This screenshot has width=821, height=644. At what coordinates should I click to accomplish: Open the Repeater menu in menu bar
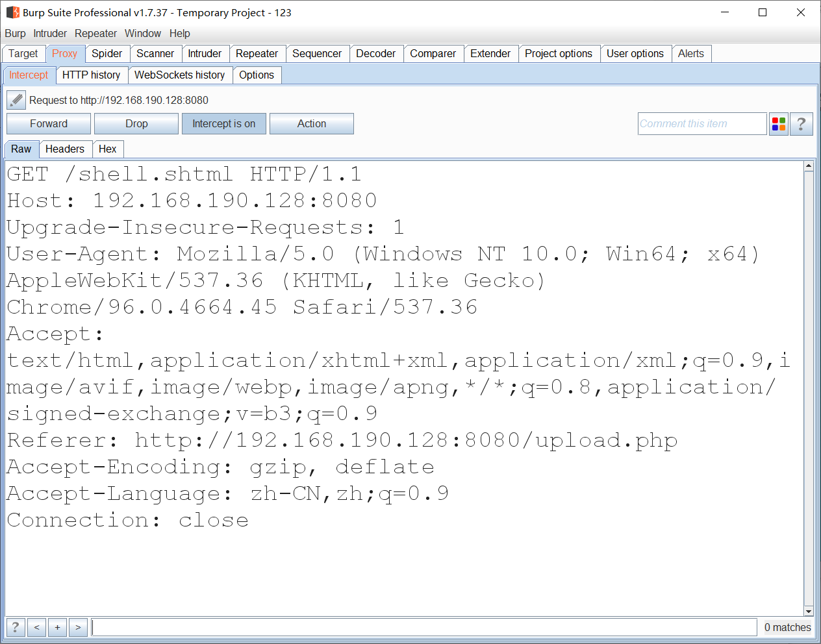pyautogui.click(x=95, y=34)
